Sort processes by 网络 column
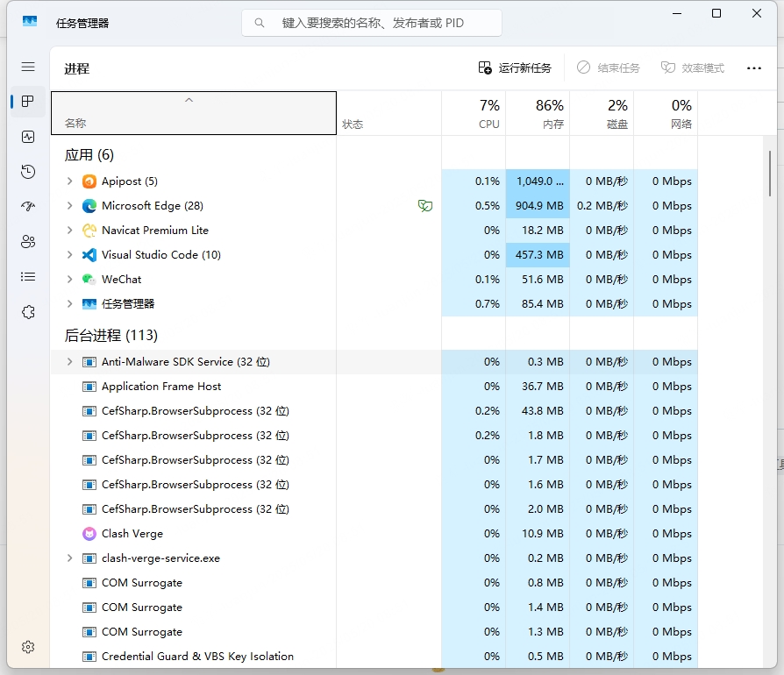 click(666, 113)
